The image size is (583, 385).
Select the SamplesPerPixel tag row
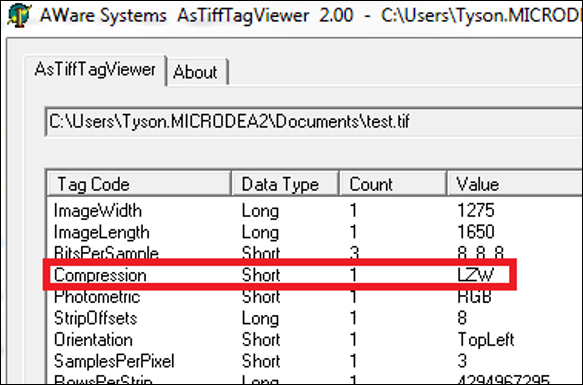(x=315, y=361)
